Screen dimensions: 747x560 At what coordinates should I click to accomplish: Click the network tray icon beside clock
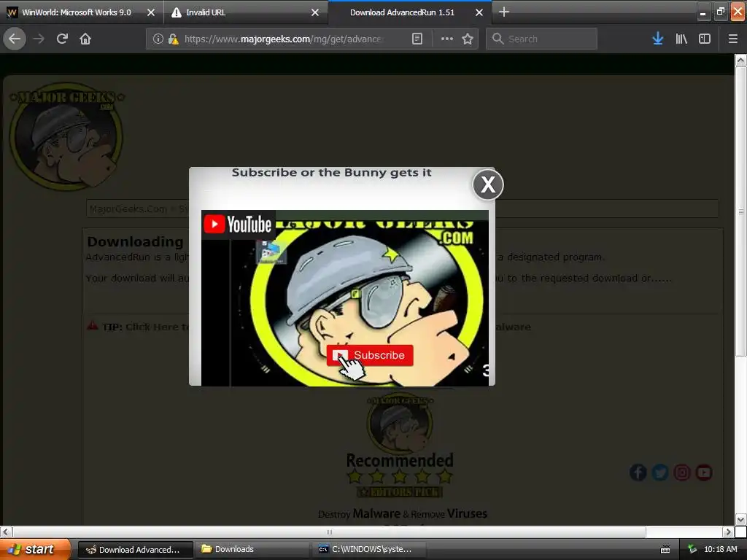point(692,549)
